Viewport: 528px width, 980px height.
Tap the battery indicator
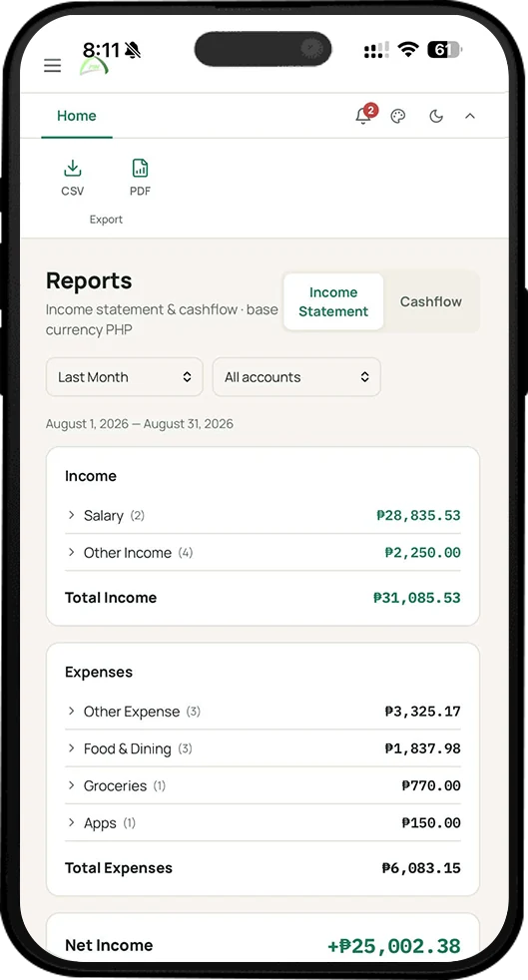(x=443, y=50)
